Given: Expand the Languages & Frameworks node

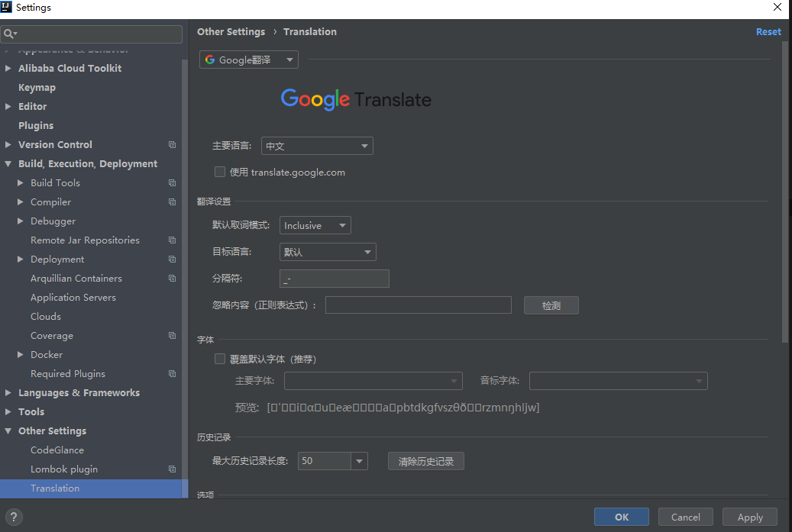Looking at the screenshot, I should [x=8, y=392].
